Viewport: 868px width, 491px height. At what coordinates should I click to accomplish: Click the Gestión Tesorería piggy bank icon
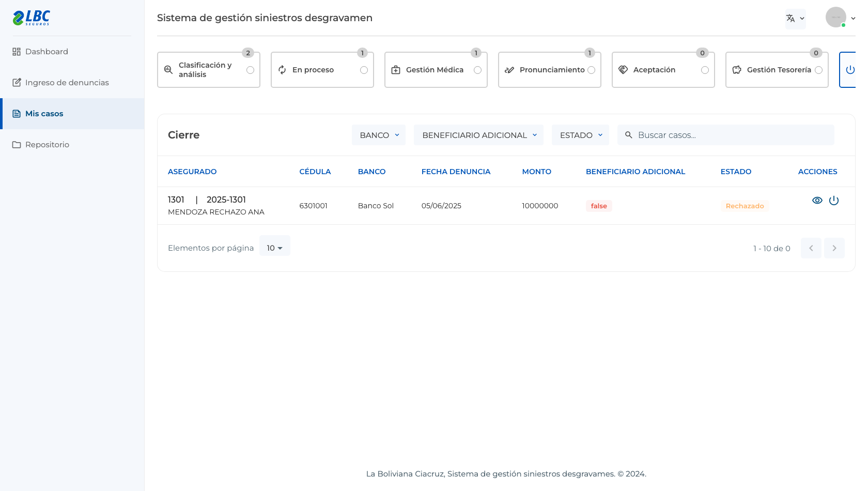737,70
